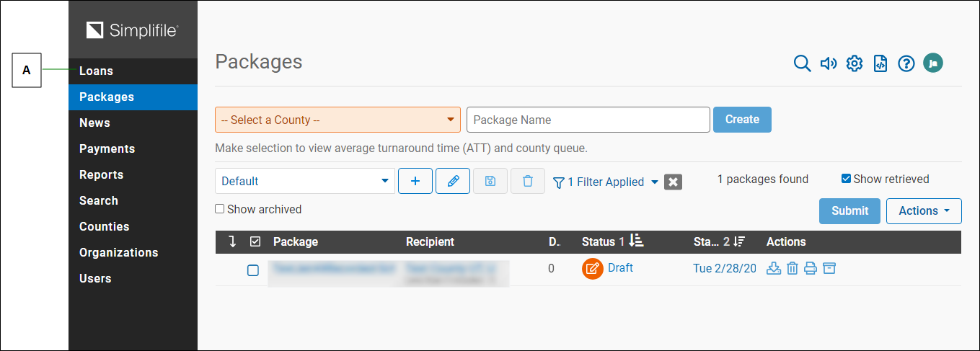This screenshot has width=980, height=351.
Task: Click the Tue 2/28/20 date link
Action: point(725,268)
